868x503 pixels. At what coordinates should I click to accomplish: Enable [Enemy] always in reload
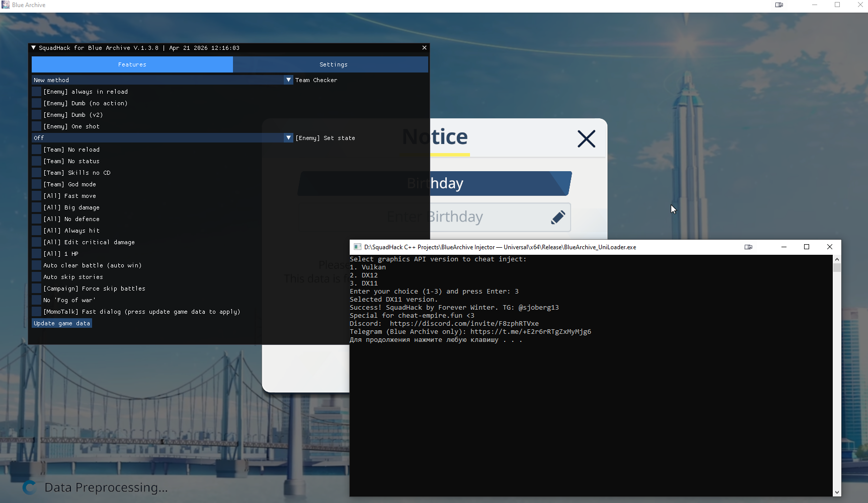tap(36, 92)
